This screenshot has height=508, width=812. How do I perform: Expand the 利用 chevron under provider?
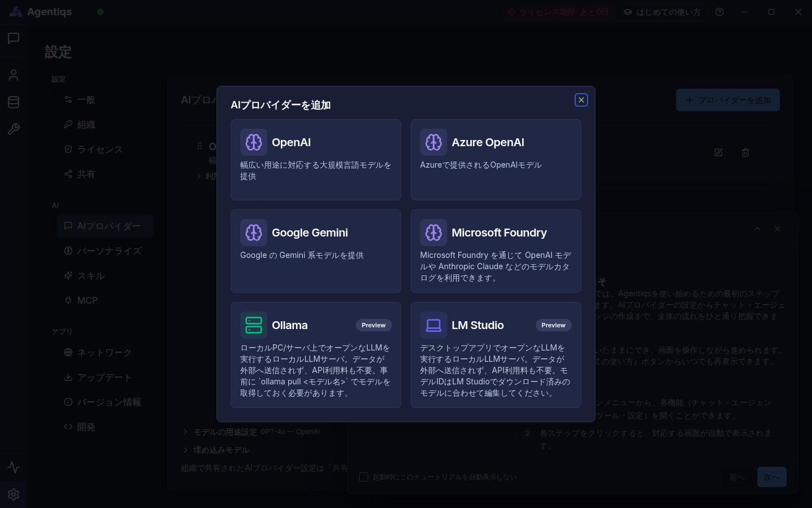coord(199,176)
